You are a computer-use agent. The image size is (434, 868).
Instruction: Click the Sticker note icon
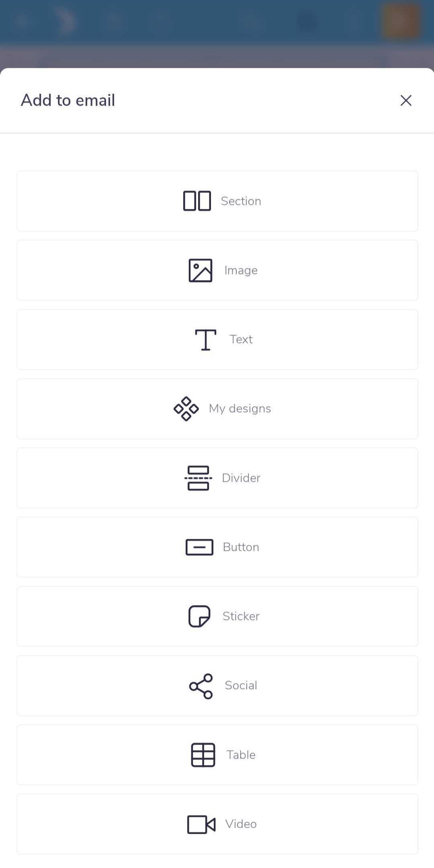(x=199, y=616)
